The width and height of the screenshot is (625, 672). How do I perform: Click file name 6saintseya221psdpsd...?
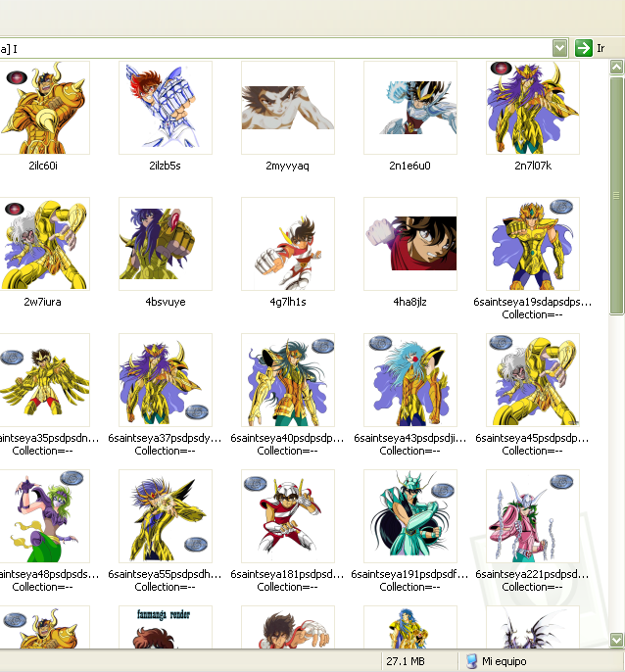532,575
